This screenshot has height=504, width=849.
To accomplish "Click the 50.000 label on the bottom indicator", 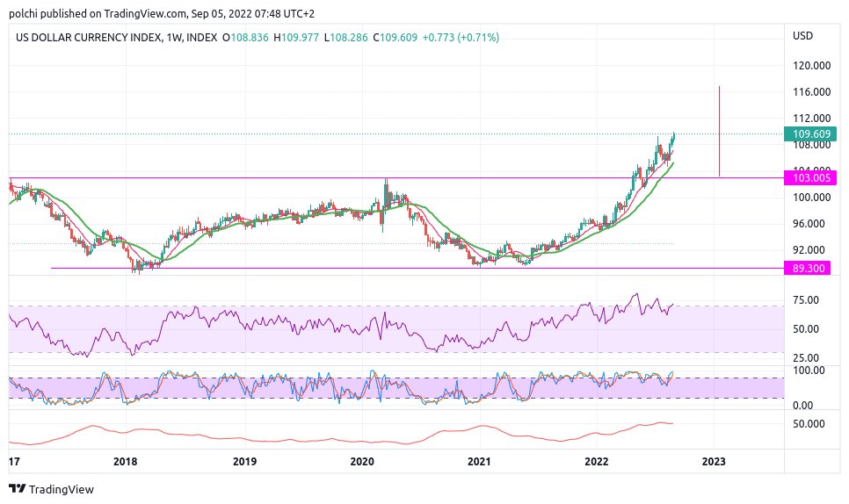I will [x=809, y=423].
